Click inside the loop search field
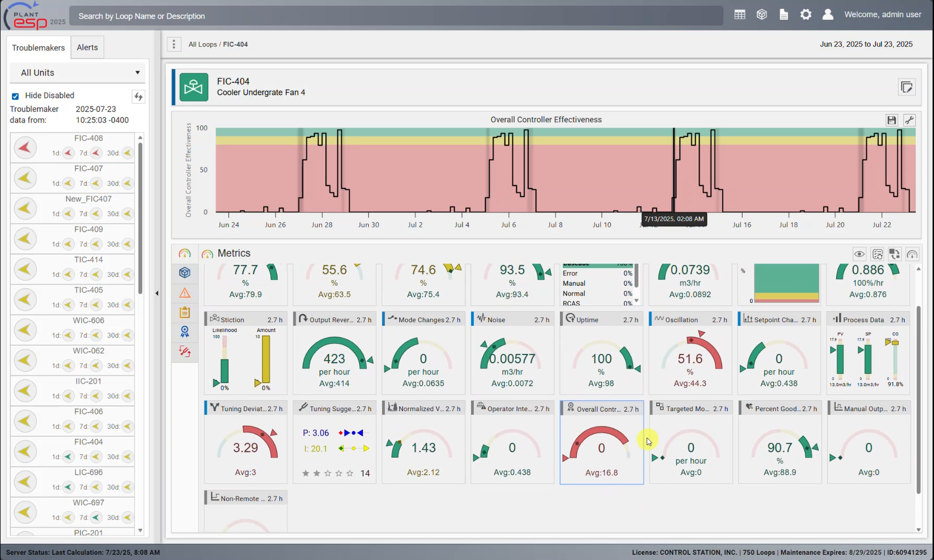 click(x=396, y=16)
